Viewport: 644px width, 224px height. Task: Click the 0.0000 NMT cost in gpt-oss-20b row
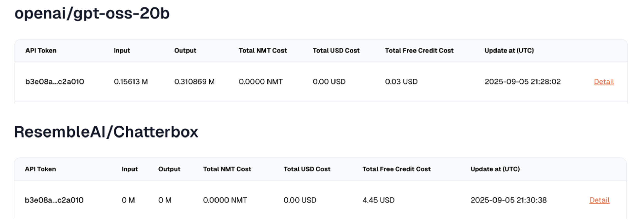[x=261, y=82]
